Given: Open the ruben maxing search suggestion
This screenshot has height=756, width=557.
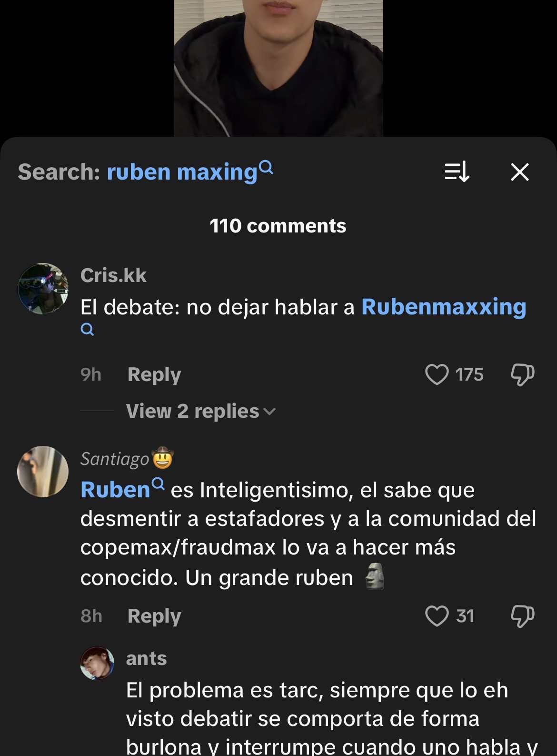Looking at the screenshot, I should tap(182, 172).
